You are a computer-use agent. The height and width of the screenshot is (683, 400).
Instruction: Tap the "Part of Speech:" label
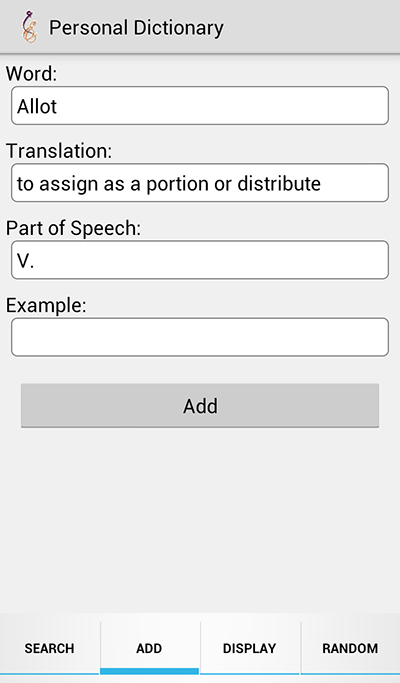pos(73,228)
